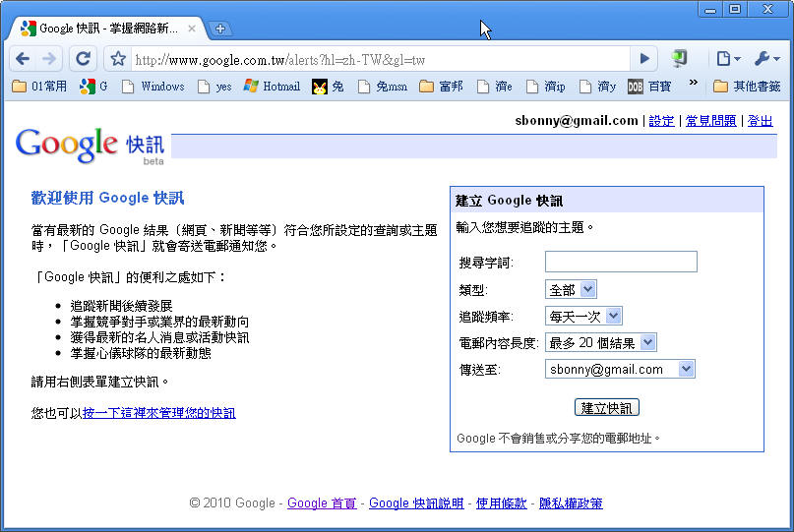Click the Google 快訊 logo

pyautogui.click(x=90, y=146)
